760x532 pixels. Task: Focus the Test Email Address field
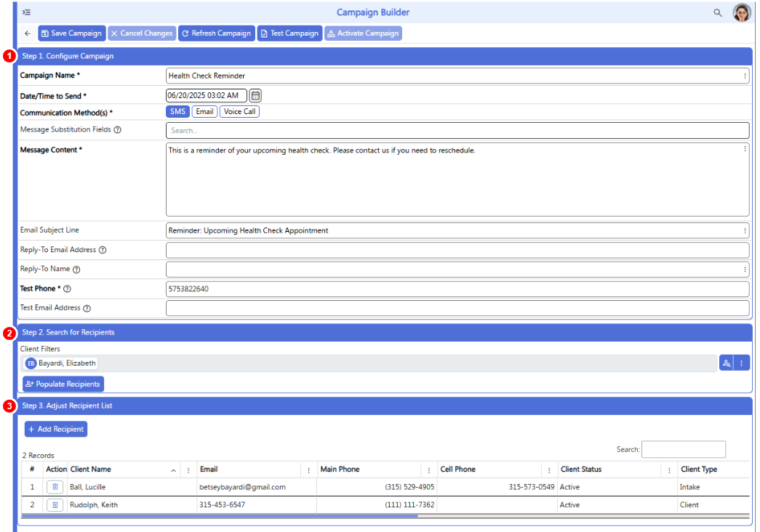(x=457, y=308)
